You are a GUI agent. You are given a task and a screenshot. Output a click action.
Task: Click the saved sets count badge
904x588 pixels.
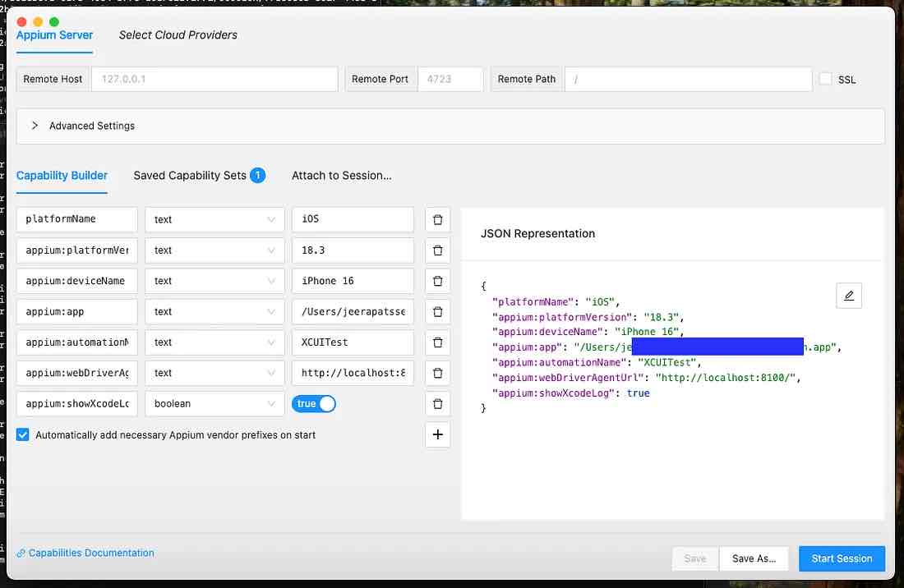coord(258,175)
